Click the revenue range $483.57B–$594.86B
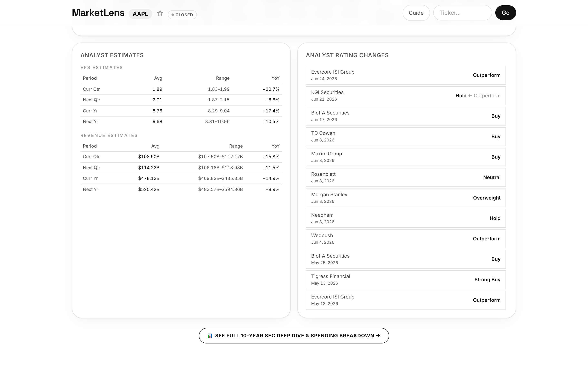Screen dimensions: 588x368 [x=220, y=189]
